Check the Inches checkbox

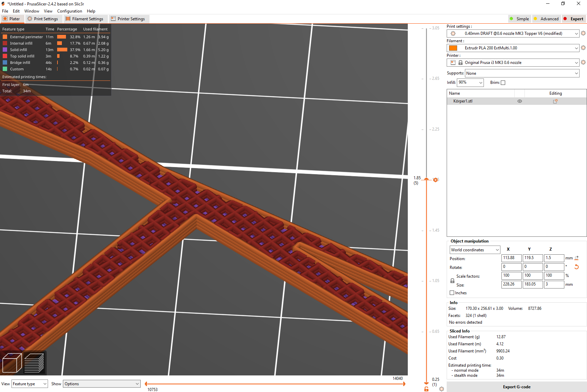click(x=452, y=293)
